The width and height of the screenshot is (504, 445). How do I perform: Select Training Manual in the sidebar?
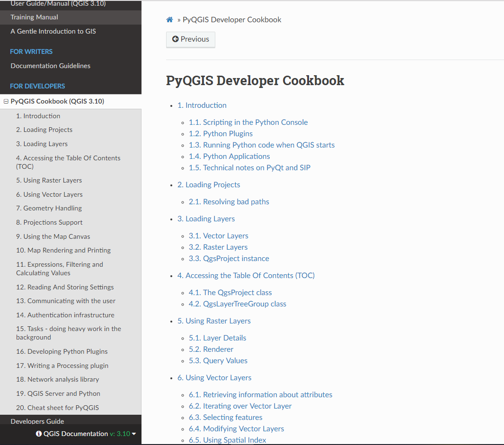click(34, 17)
